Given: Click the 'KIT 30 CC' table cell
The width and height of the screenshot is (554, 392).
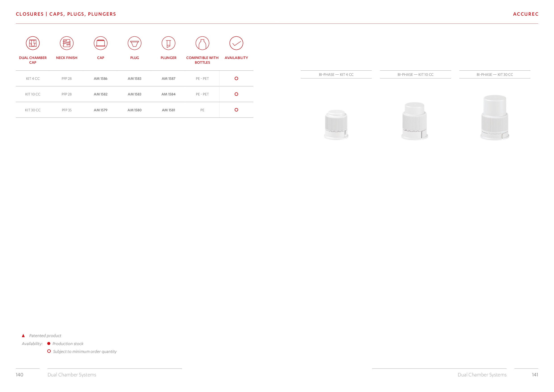Looking at the screenshot, I should pos(33,110).
